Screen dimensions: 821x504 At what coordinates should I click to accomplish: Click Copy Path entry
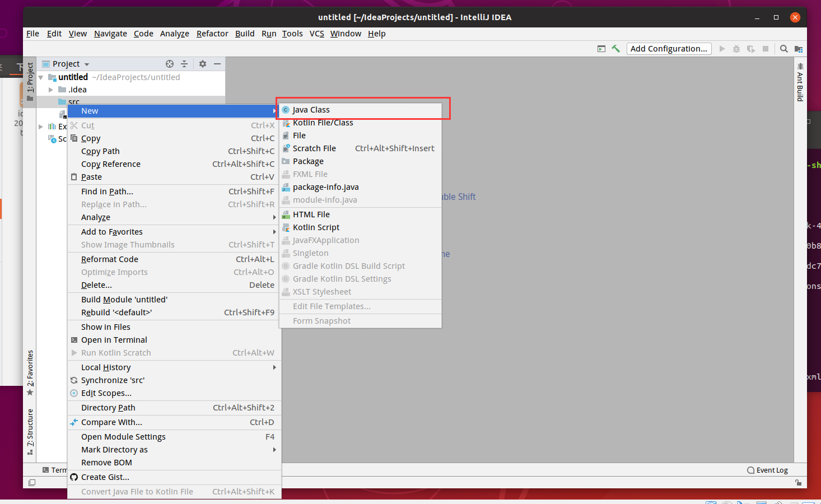pos(174,151)
